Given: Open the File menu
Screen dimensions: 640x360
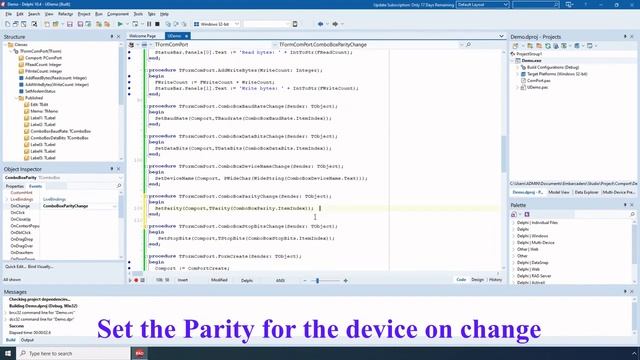Looking at the screenshot, I should pyautogui.click(x=8, y=14).
